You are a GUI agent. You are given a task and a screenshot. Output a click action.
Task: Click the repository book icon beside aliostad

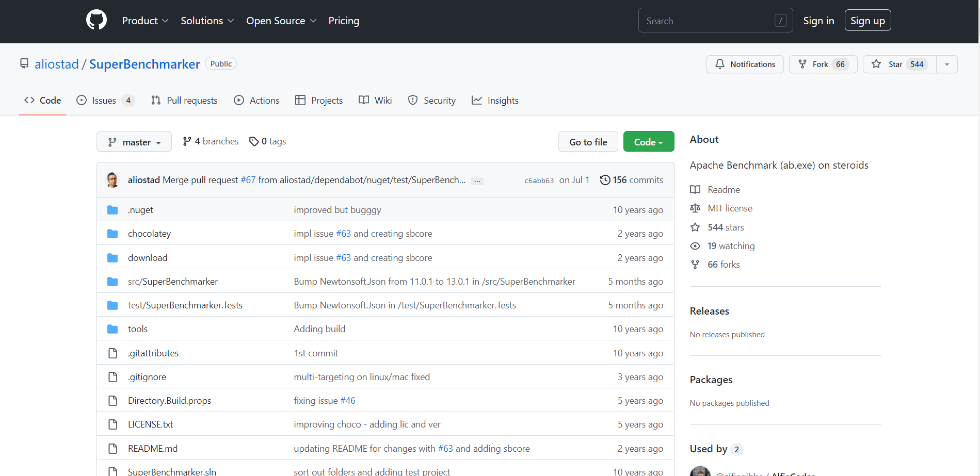point(24,63)
